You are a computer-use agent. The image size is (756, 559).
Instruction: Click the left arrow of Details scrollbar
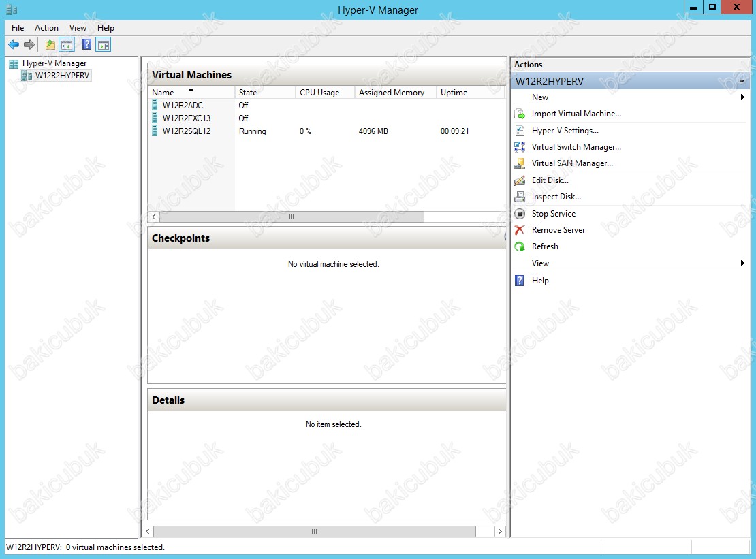coord(148,531)
